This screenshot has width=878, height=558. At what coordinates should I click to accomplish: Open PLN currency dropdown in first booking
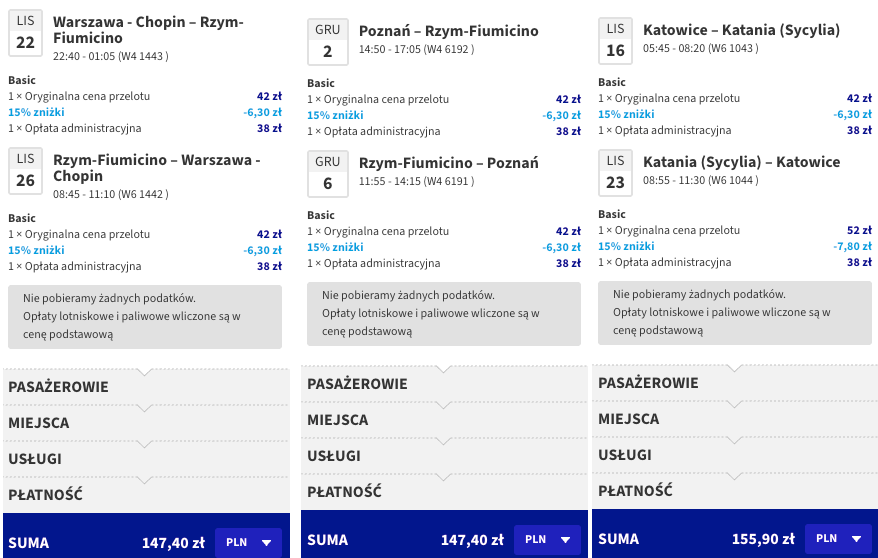pyautogui.click(x=248, y=542)
